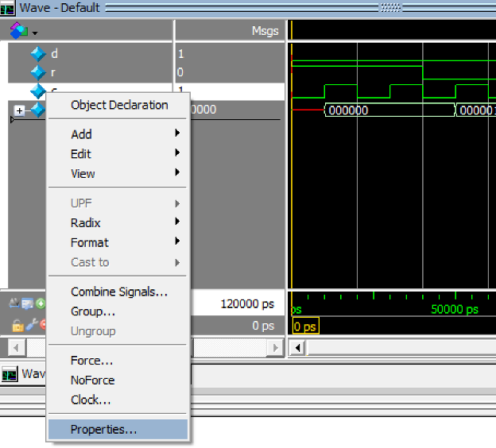
Task: Click the wrench icon in cursor pane
Action: pyautogui.click(x=31, y=325)
